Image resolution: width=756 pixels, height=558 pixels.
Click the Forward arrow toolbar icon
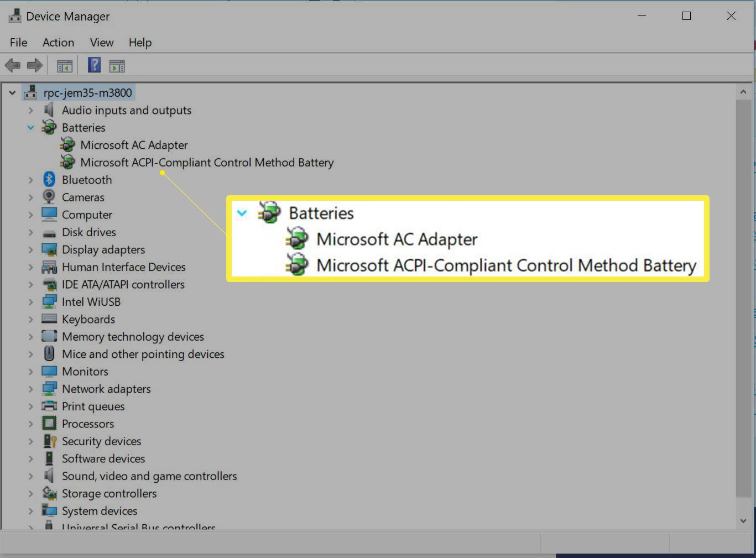[34, 66]
